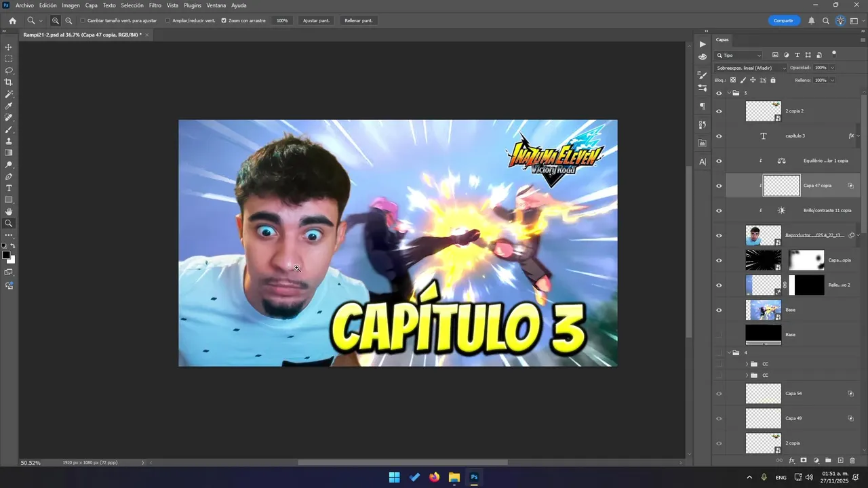Open the Edición menu
The height and width of the screenshot is (488, 868).
tap(47, 5)
